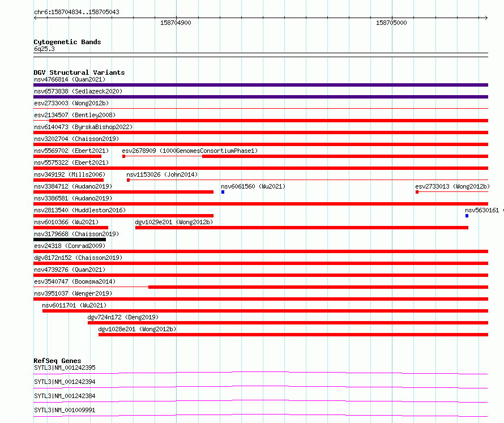Open the esv2733003 (Wong2012b) variant
The height and width of the screenshot is (423, 504).
(x=71, y=103)
